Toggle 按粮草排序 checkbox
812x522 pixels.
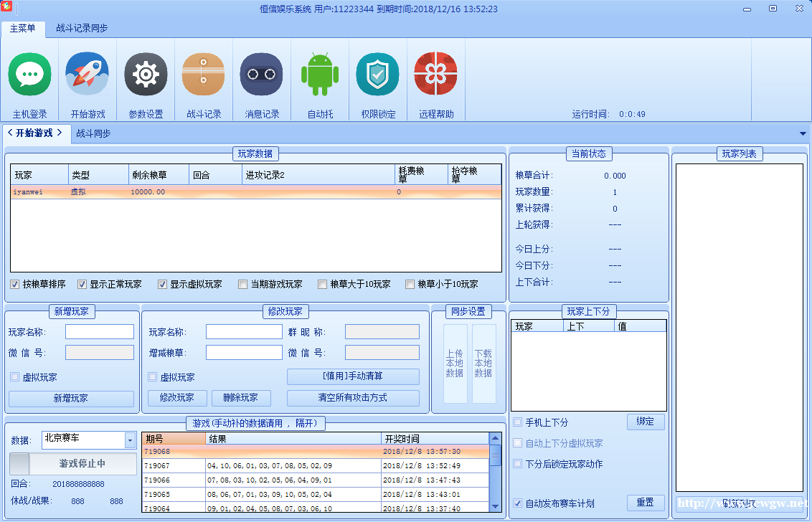click(x=15, y=285)
